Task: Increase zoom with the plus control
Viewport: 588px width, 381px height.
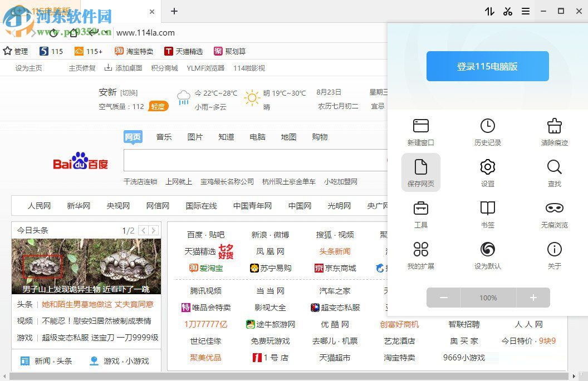Action: [x=532, y=298]
